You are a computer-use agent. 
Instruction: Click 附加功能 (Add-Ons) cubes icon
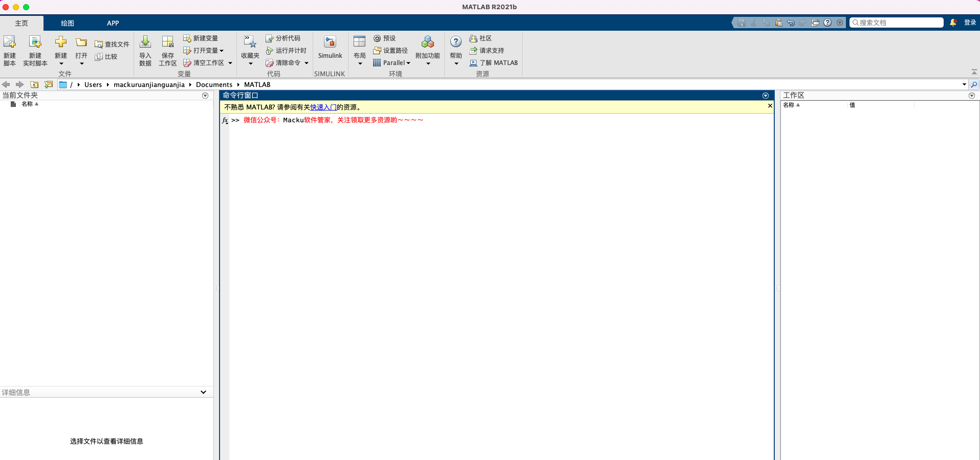[x=428, y=42]
